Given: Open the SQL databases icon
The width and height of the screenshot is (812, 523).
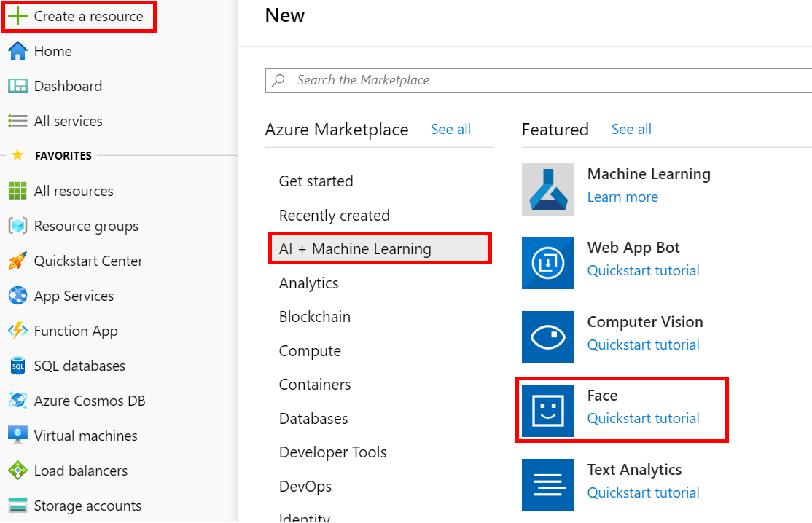Looking at the screenshot, I should click(17, 366).
